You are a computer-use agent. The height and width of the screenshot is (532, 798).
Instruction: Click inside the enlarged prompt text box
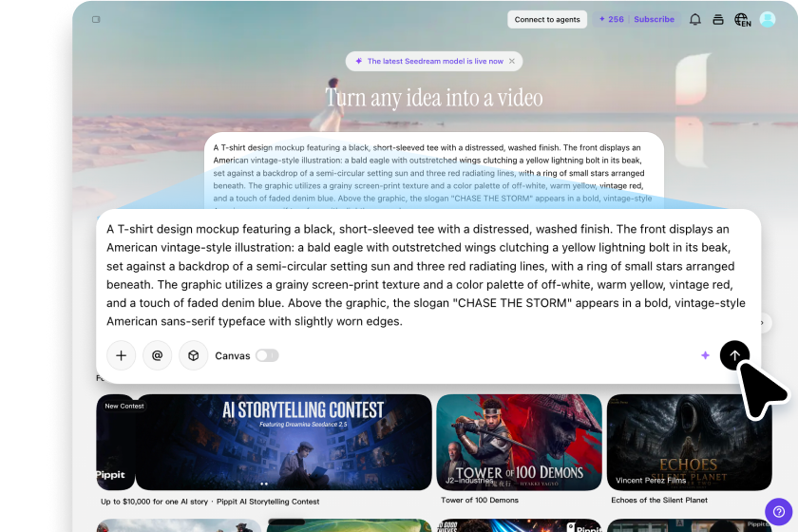(427, 275)
